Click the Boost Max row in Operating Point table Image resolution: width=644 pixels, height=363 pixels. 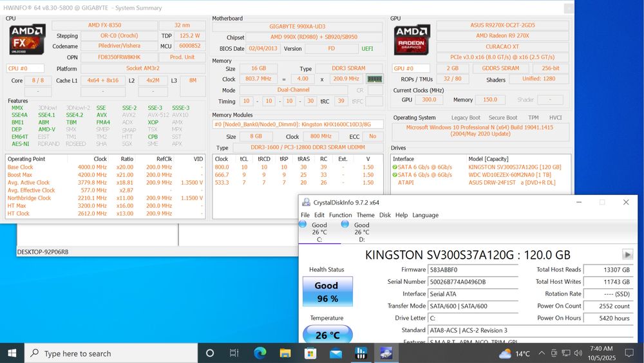105,175
